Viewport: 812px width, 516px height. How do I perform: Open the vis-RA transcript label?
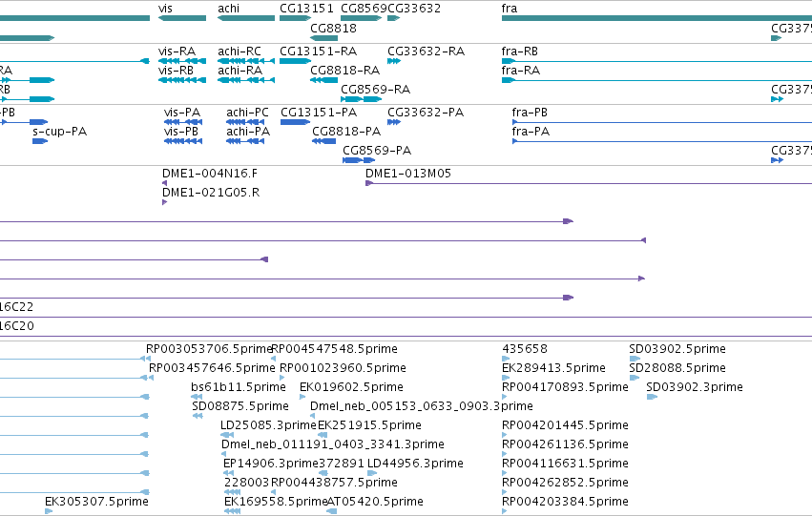click(177, 52)
